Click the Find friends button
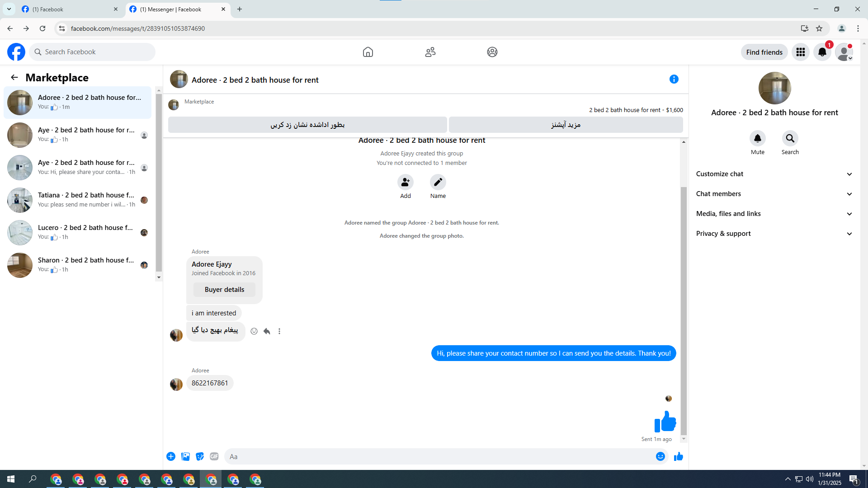Viewport: 868px width, 488px height. point(764,52)
